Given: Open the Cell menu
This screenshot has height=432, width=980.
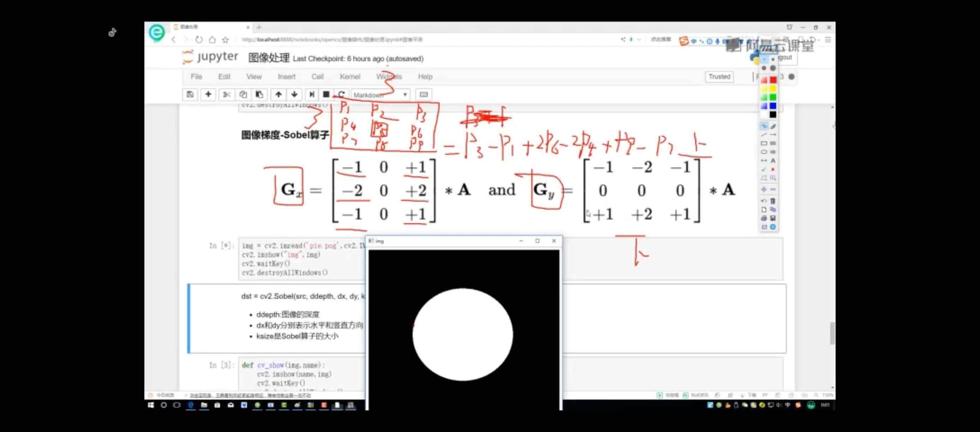Looking at the screenshot, I should tap(318, 77).
